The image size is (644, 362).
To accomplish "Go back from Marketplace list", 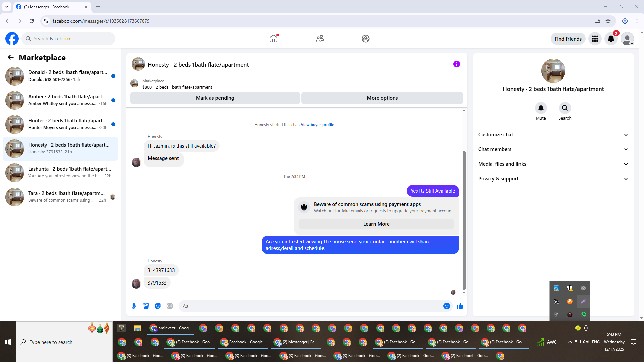I will click(x=11, y=58).
